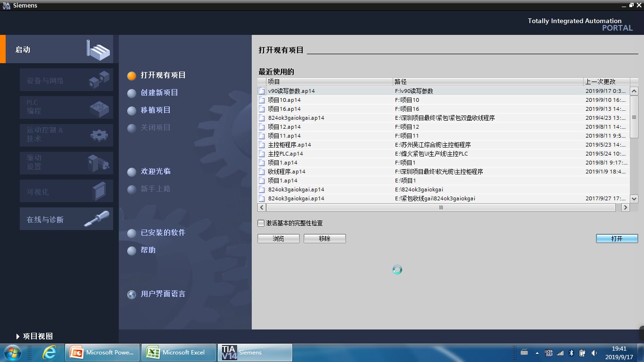Viewport: 644px width, 362px height.
Task: Launch Internet Explorer from taskbar
Action: coord(49,353)
